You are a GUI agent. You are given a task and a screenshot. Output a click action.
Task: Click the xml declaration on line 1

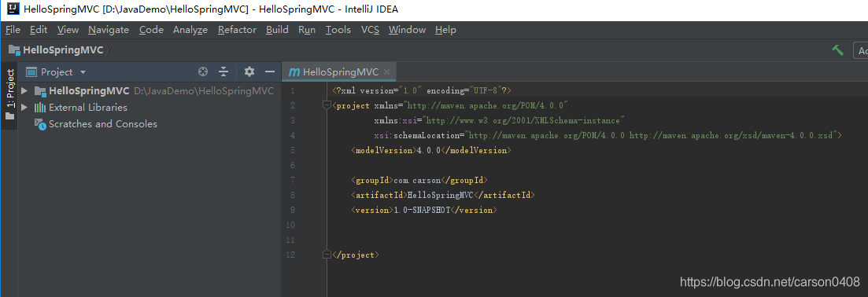(x=422, y=90)
